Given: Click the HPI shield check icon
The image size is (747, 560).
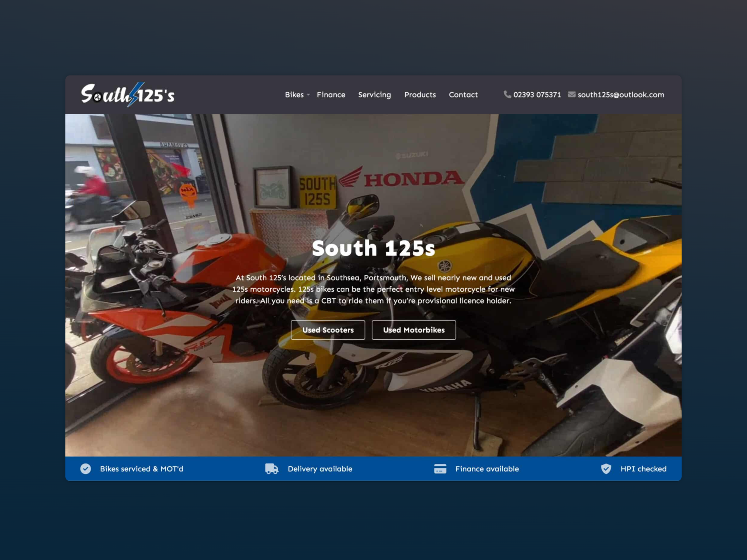Looking at the screenshot, I should (606, 469).
